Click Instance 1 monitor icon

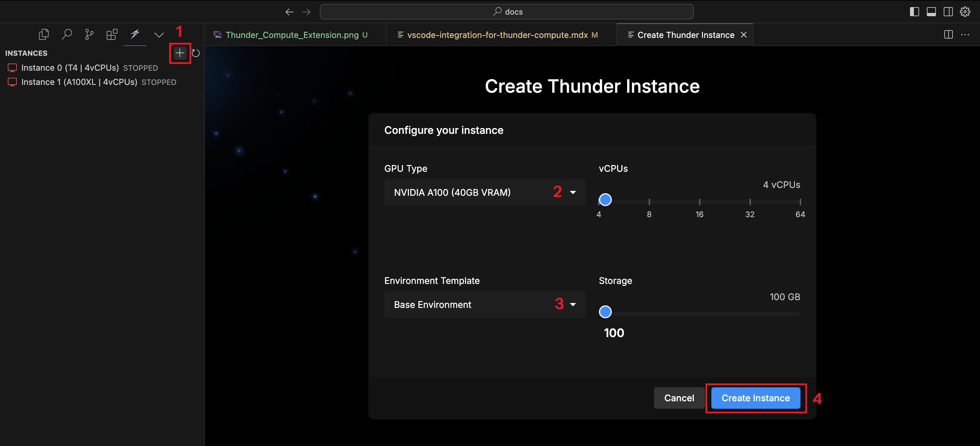pyautogui.click(x=13, y=82)
